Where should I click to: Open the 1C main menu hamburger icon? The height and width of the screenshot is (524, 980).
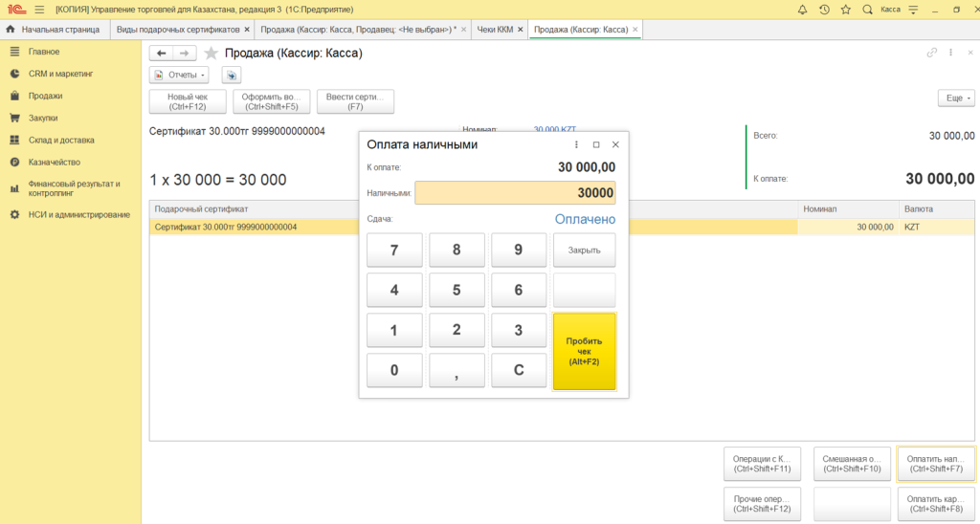pos(39,10)
